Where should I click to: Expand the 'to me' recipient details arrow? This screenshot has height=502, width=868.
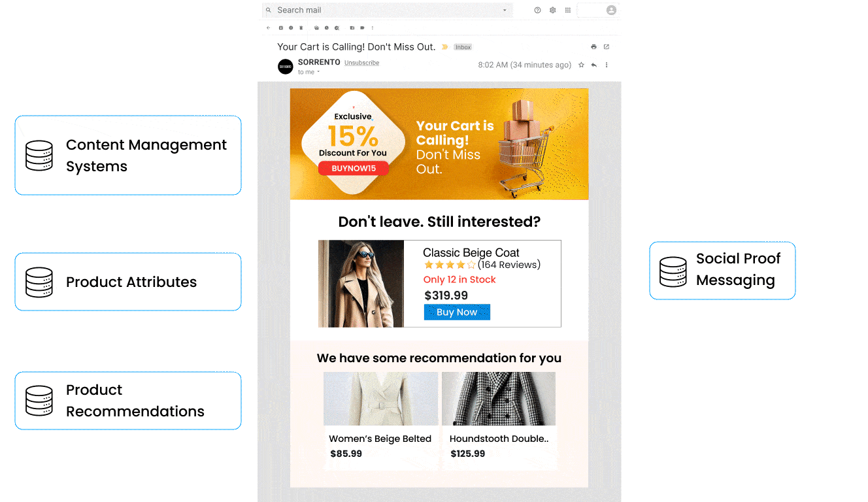318,72
